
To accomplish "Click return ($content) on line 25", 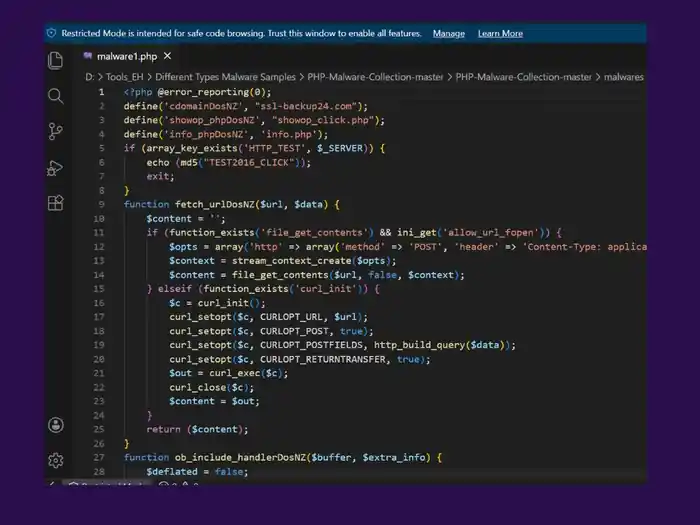I will [197, 429].
